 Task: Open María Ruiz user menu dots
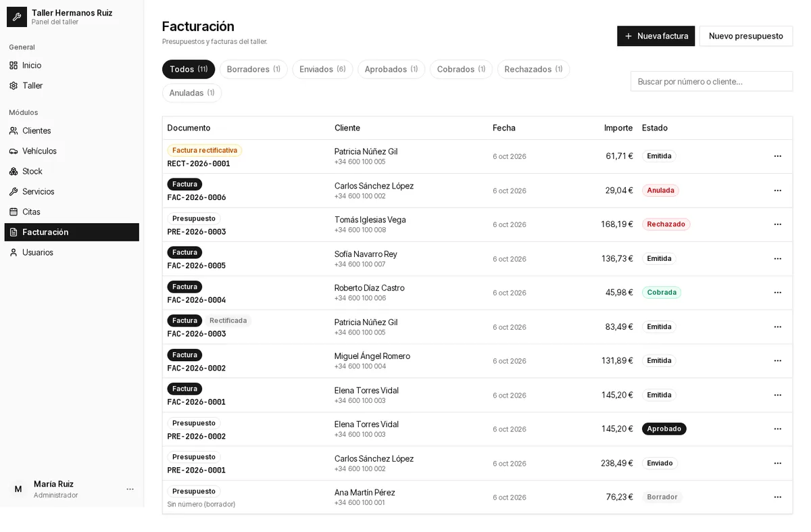click(130, 489)
